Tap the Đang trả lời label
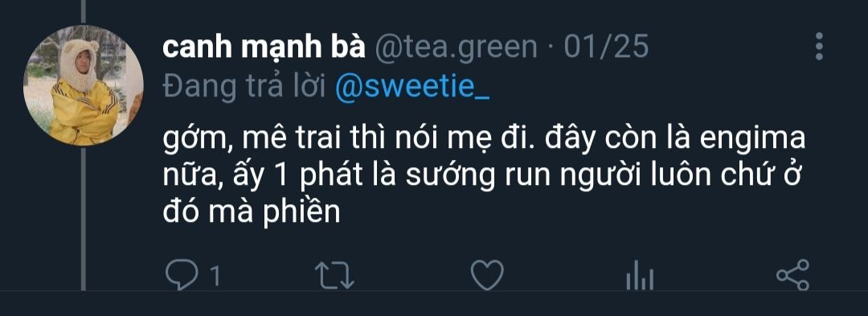Viewport: 868px width, 316px height. (x=245, y=88)
